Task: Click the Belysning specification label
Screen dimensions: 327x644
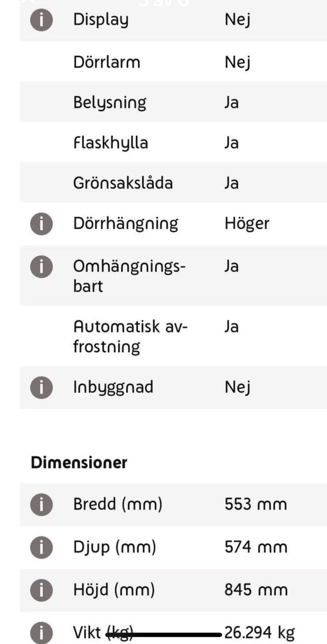Action: pos(110,102)
